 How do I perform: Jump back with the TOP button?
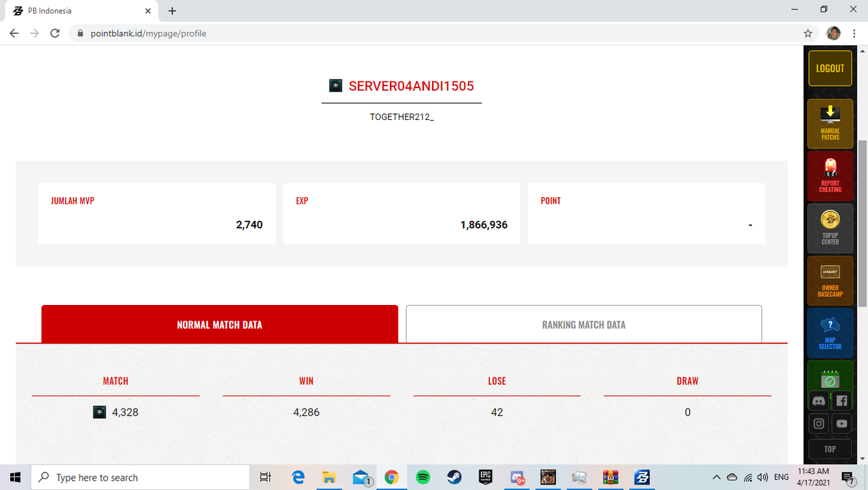pos(830,449)
